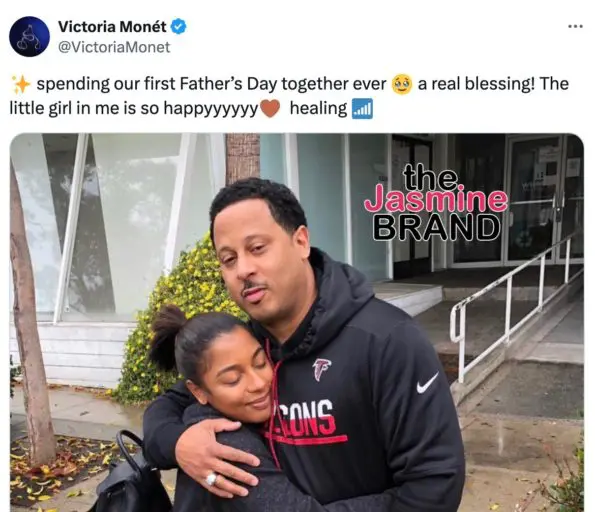595x512 pixels.
Task: Click the theJasmineBRAND watermark logo
Action: click(x=436, y=202)
